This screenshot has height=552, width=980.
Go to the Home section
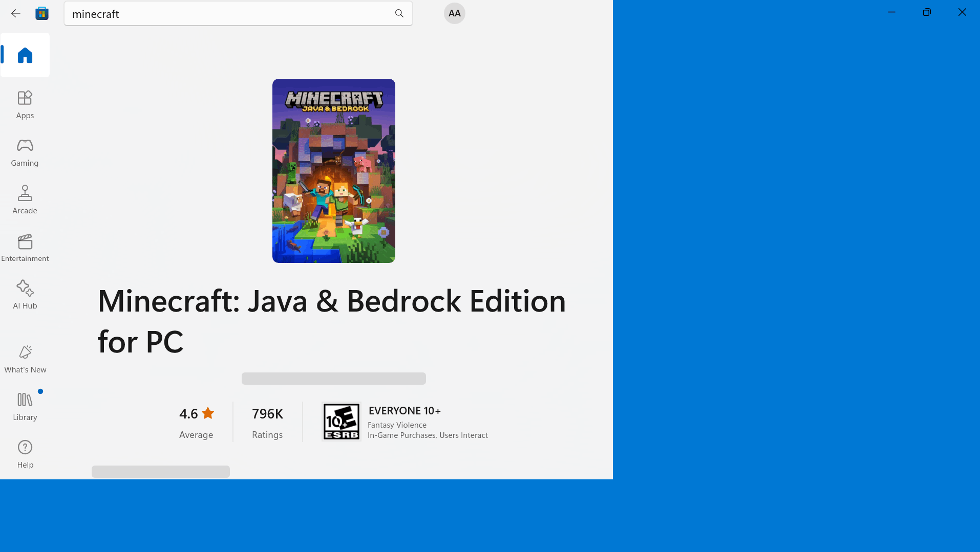(25, 55)
